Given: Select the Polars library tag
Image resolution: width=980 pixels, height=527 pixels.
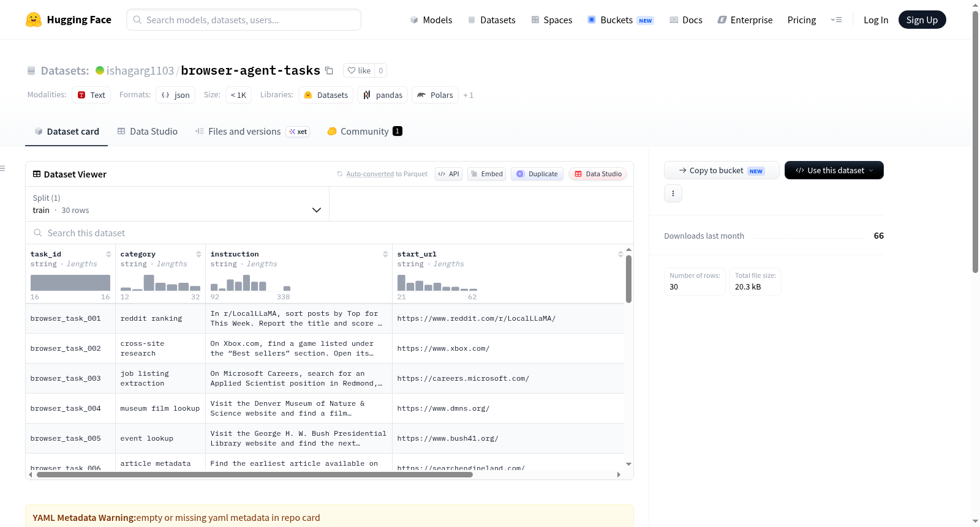Looking at the screenshot, I should [435, 95].
